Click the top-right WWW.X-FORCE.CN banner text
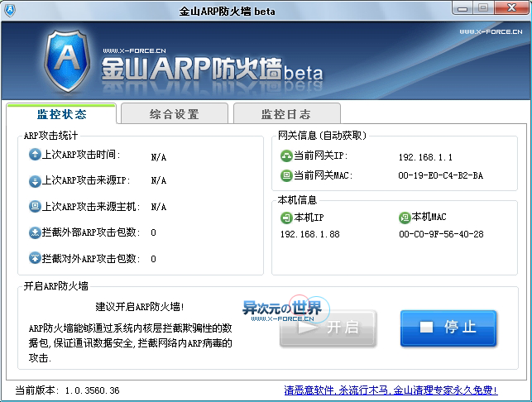Viewport: 532px width, 402px height. 491,32
